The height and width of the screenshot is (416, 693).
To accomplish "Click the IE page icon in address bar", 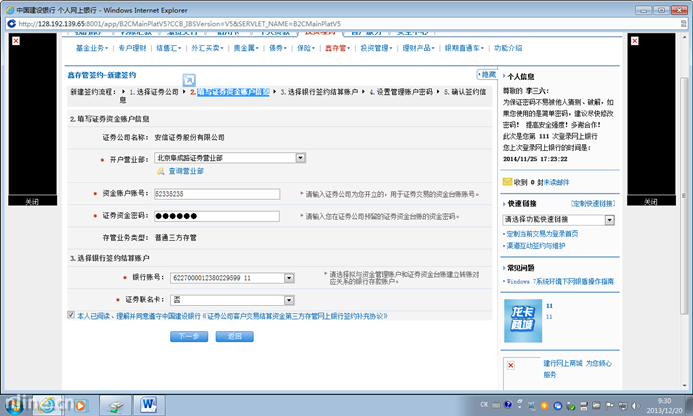I will (x=11, y=23).
